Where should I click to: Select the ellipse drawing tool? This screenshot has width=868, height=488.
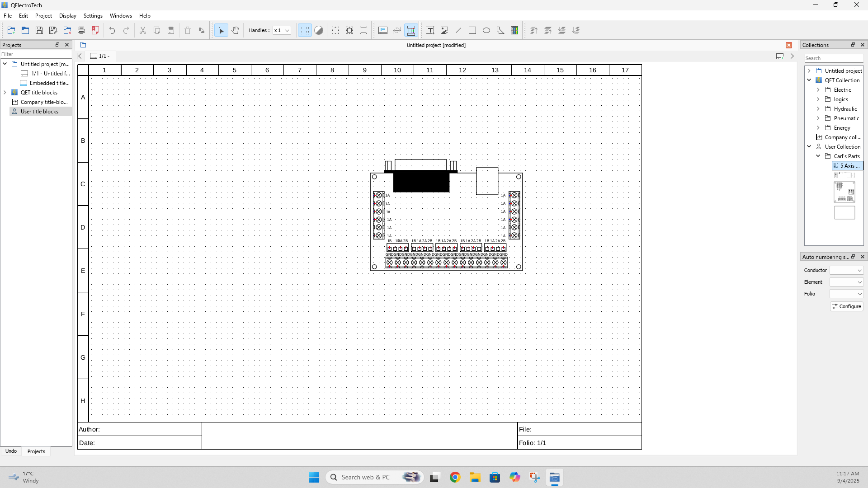[x=486, y=30]
